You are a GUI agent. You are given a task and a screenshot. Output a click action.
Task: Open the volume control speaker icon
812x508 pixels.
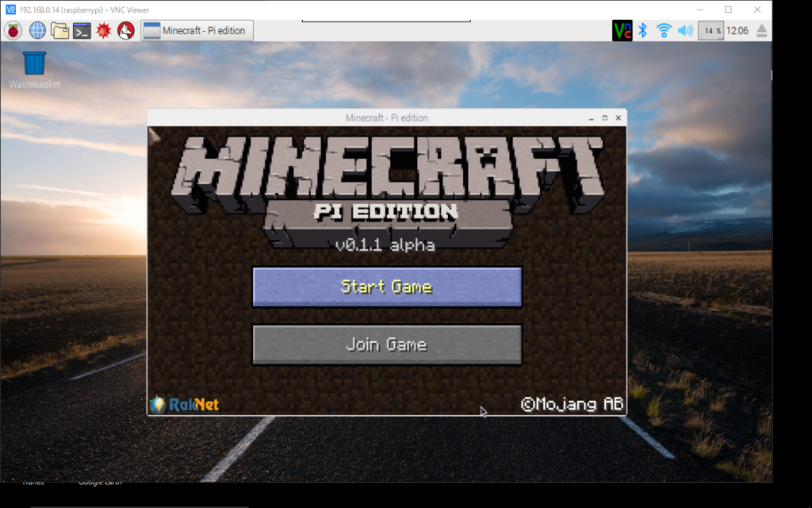point(685,31)
